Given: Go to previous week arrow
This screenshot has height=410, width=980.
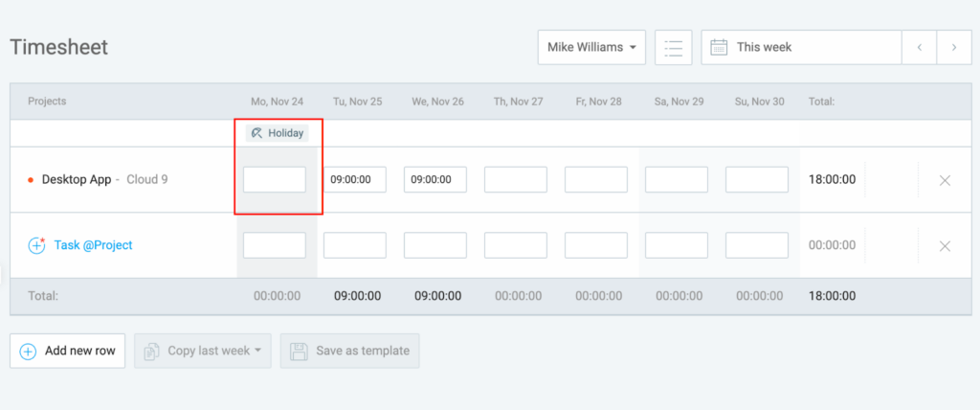Looking at the screenshot, I should click(919, 47).
